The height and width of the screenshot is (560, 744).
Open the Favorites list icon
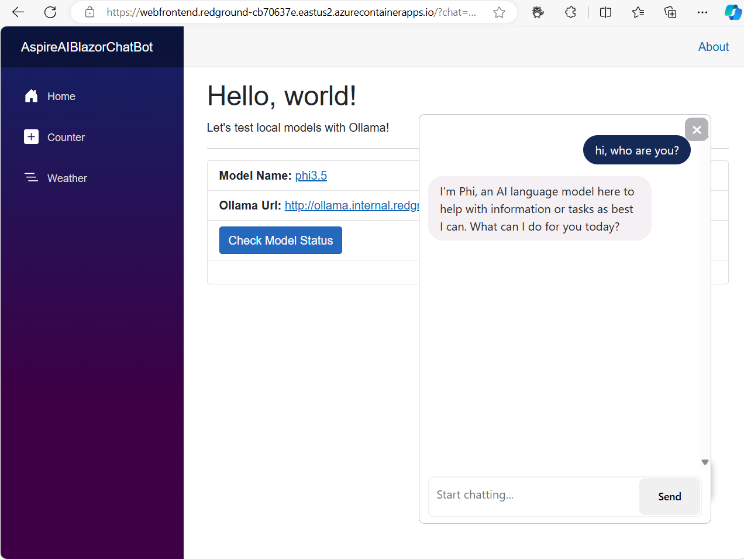(638, 12)
